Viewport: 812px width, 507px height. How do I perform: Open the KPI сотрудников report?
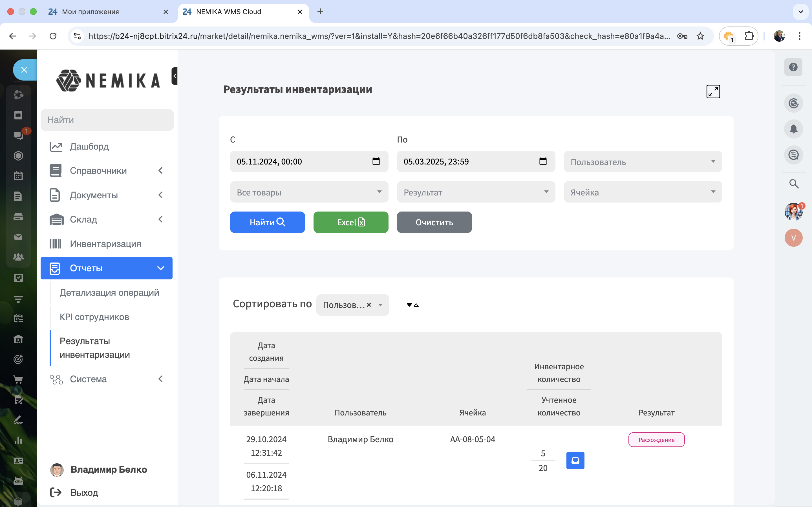point(94,317)
